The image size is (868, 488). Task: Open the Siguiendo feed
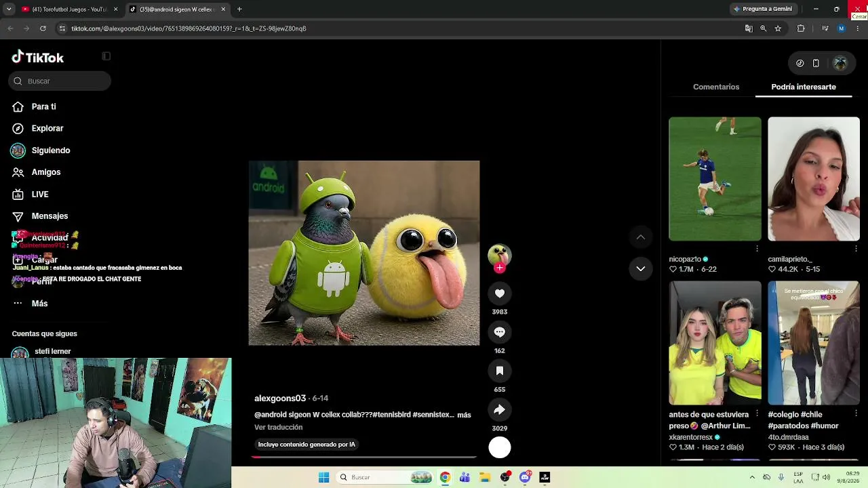coord(50,150)
